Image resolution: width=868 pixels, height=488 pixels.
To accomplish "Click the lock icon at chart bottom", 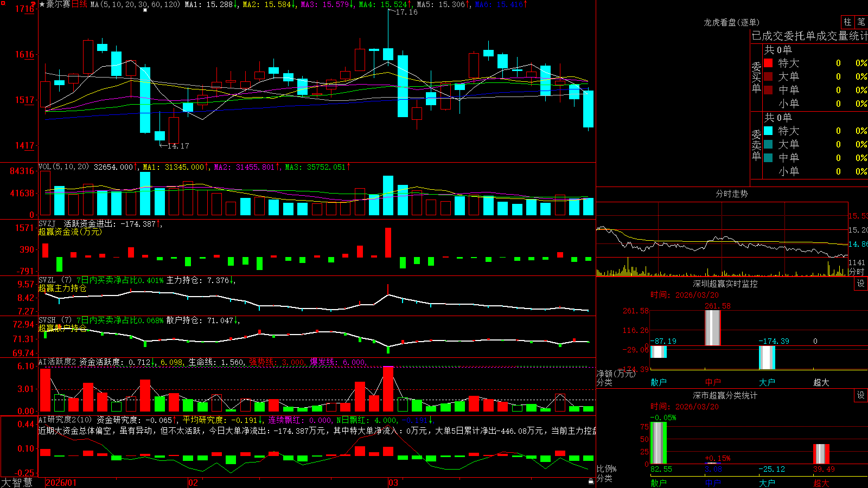I will (591, 481).
